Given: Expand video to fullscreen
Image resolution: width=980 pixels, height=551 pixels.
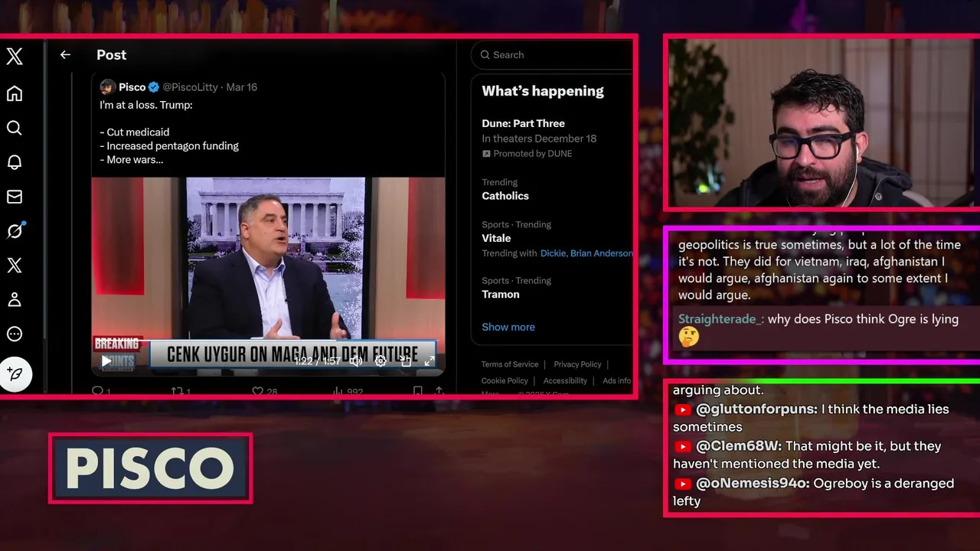Looking at the screenshot, I should [430, 361].
